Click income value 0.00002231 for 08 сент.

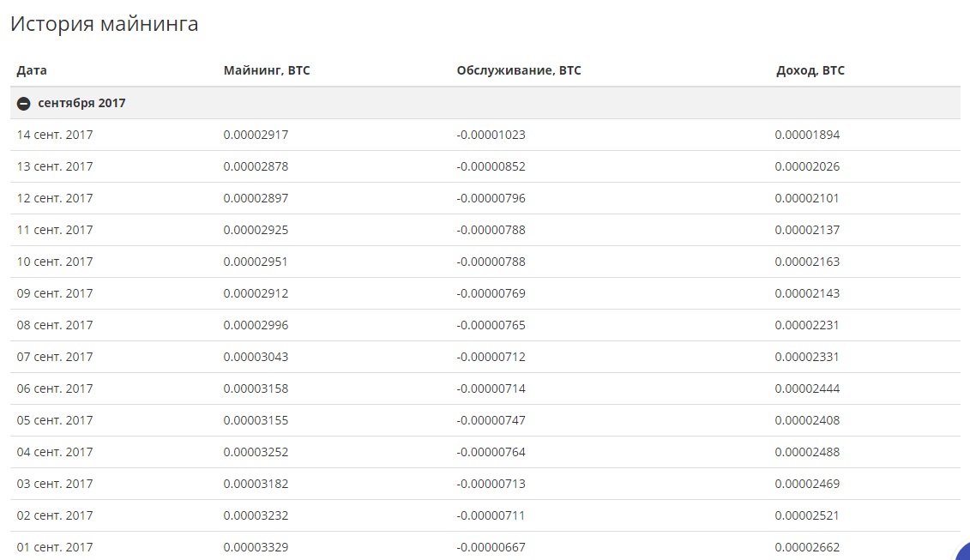click(807, 325)
